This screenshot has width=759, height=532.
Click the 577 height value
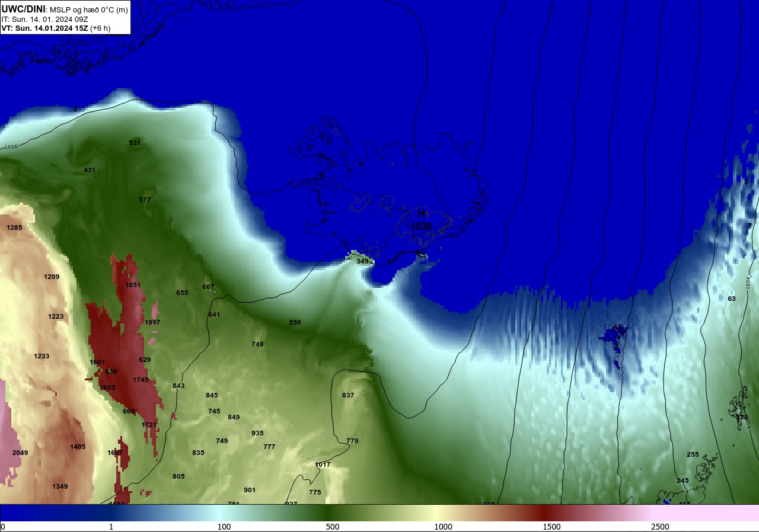145,200
